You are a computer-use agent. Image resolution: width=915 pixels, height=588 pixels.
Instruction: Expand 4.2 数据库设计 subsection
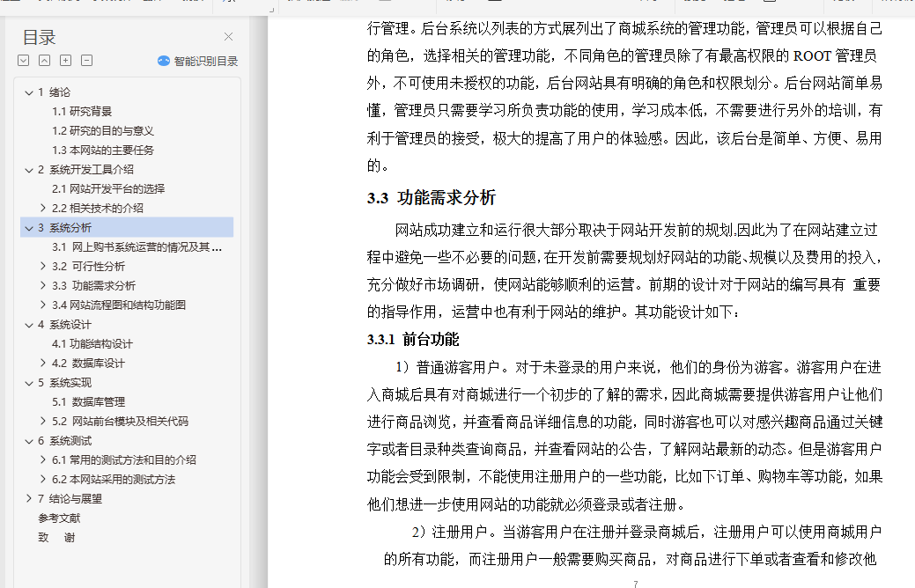(x=42, y=363)
